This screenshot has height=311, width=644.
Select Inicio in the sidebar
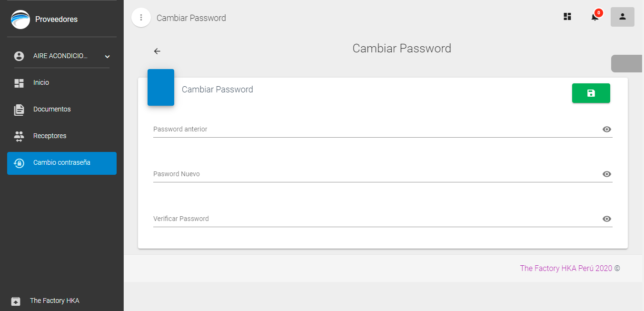62,83
